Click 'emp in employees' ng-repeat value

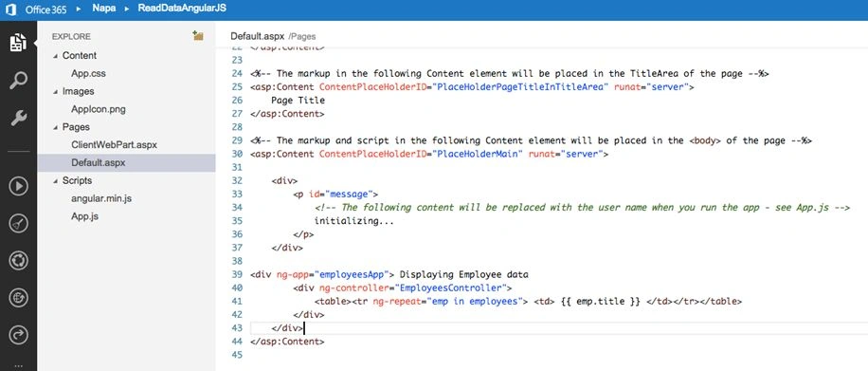point(476,301)
